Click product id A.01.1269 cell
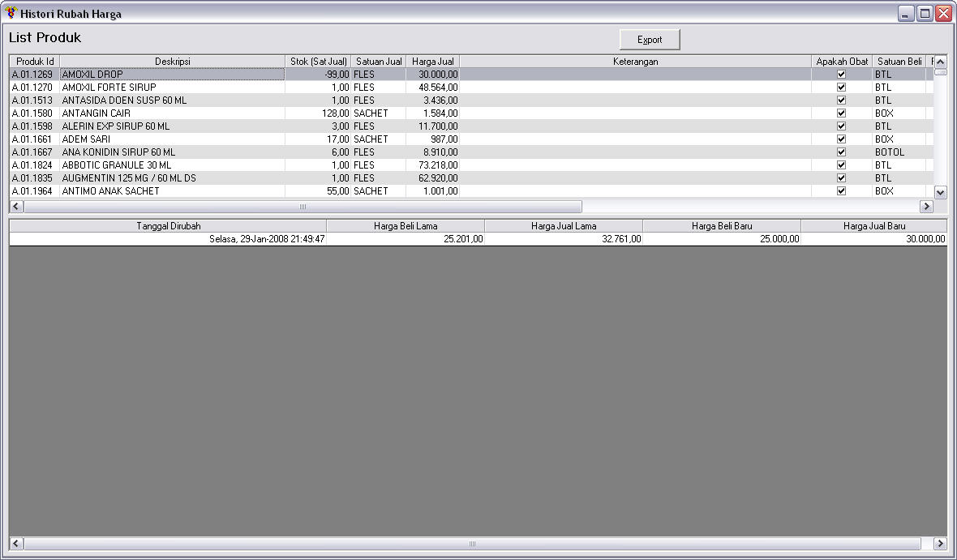 click(35, 75)
